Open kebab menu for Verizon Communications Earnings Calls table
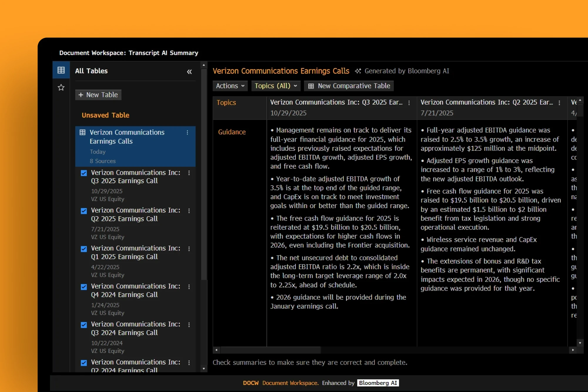588x392 pixels. pos(187,133)
